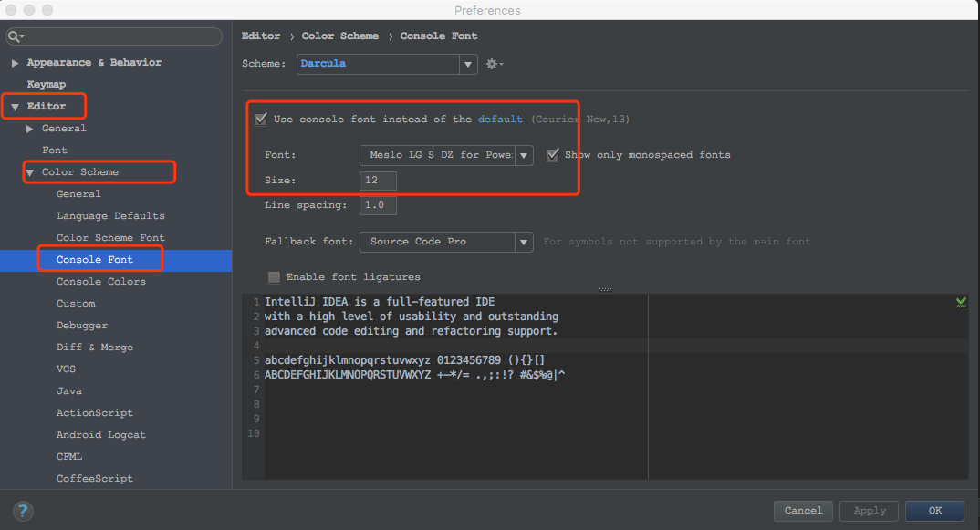Select Custom color settings

click(77, 303)
